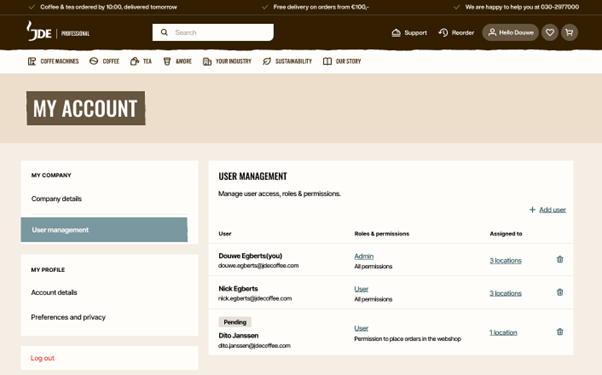Click the name Dito Janssen
The height and width of the screenshot is (375, 602).
pyautogui.click(x=238, y=335)
